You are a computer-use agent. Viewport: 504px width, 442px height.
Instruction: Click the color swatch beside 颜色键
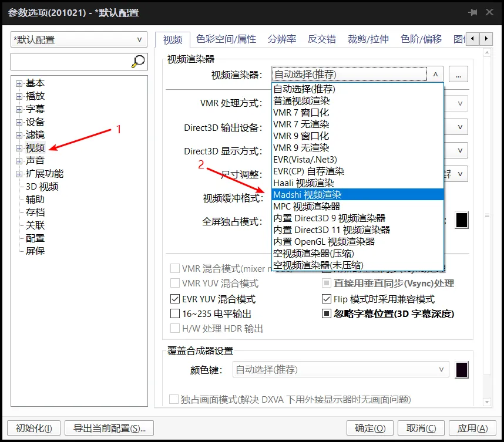tap(461, 369)
